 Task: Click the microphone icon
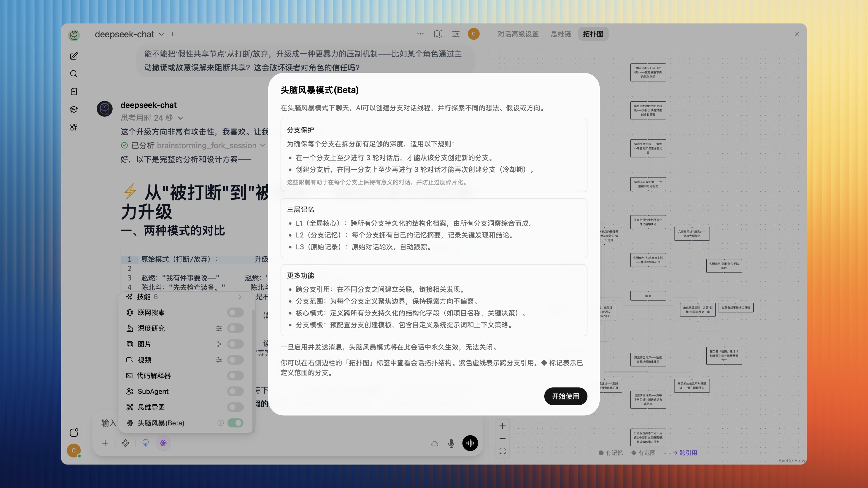coord(451,443)
